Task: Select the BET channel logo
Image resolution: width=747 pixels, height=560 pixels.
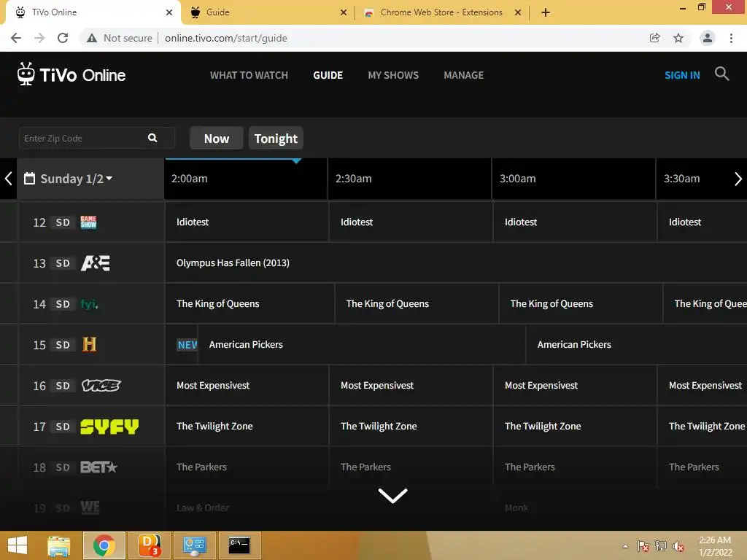Action: (x=98, y=467)
